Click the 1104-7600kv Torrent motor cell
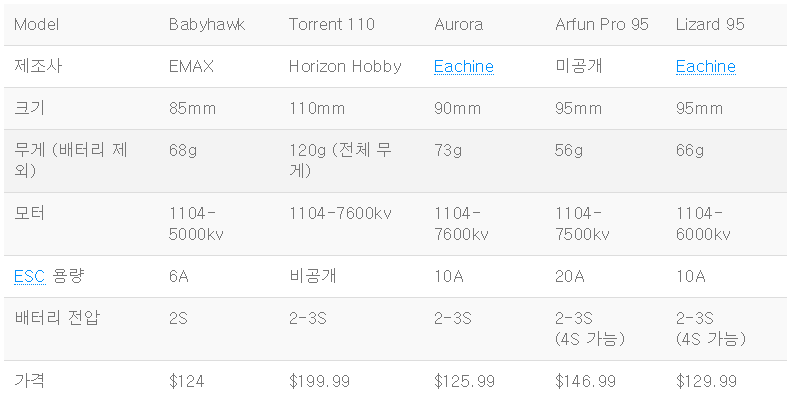Screen dimensions: 793x401 click(340, 213)
